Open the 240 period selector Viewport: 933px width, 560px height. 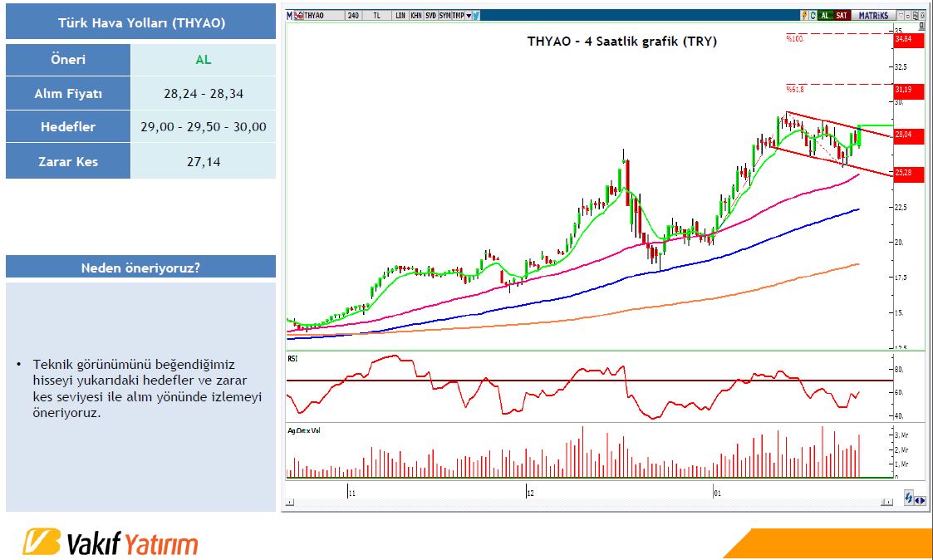[353, 15]
